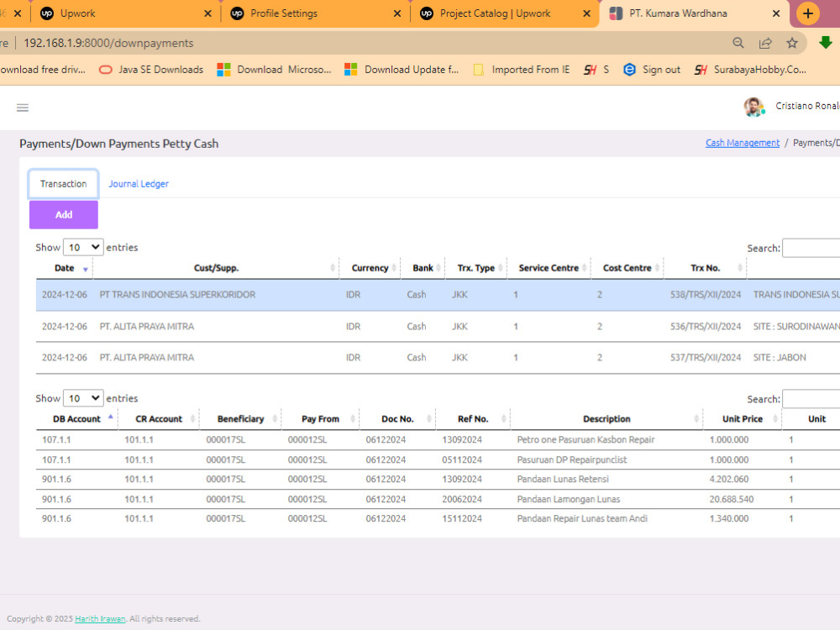
Task: Click Pandaan Lamongan Lunas description
Action: (569, 499)
